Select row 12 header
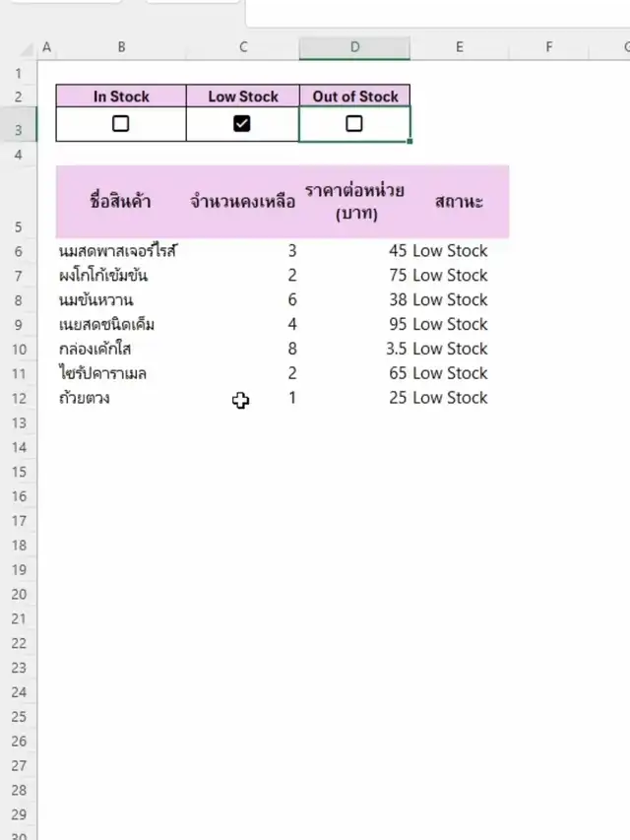This screenshot has height=840, width=630. point(18,398)
